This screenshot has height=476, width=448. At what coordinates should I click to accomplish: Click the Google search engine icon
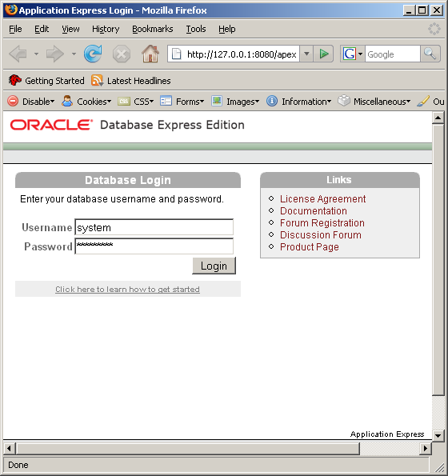tap(350, 54)
